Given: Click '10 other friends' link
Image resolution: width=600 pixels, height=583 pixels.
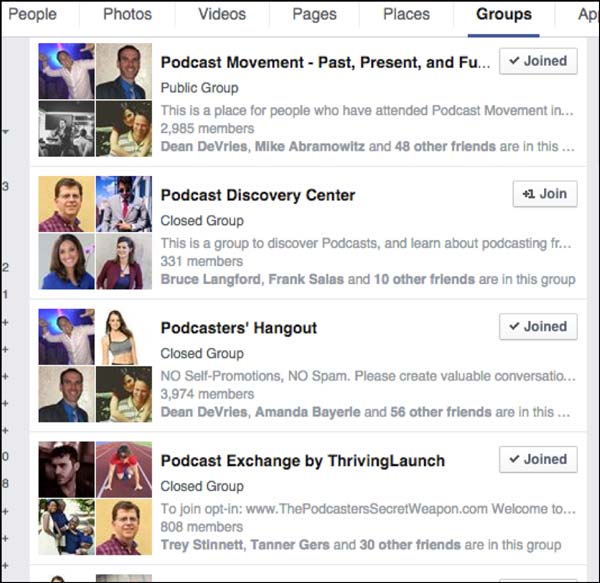Looking at the screenshot, I should (x=424, y=279).
